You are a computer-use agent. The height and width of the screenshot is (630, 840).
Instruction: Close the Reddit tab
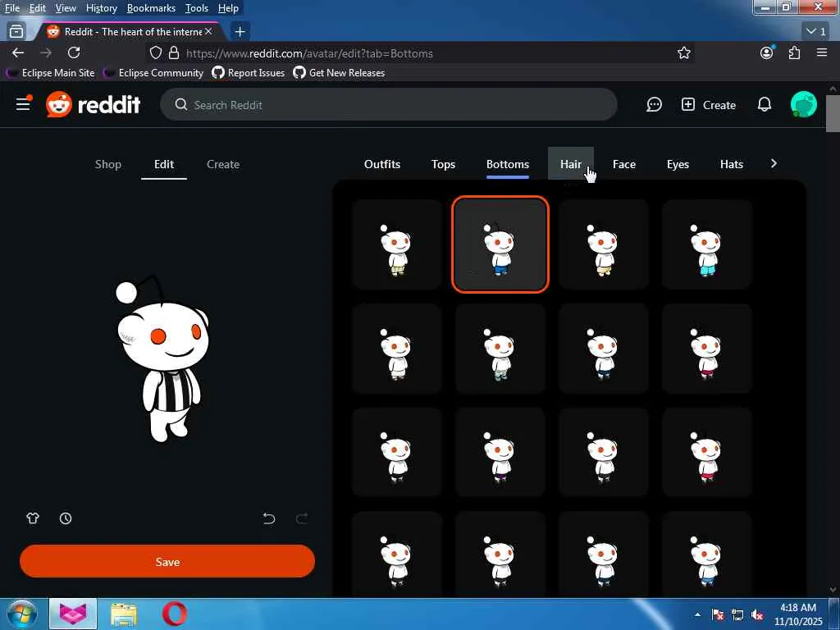pos(208,32)
